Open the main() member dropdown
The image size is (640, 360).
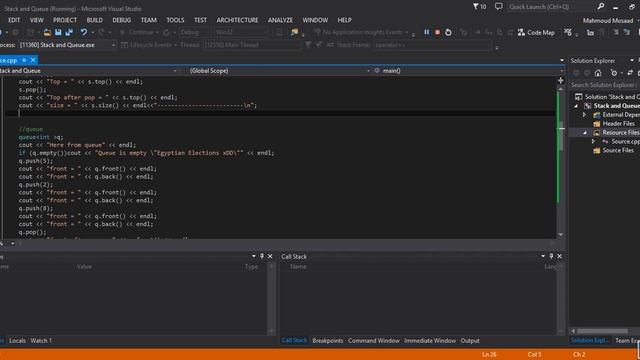(468, 71)
